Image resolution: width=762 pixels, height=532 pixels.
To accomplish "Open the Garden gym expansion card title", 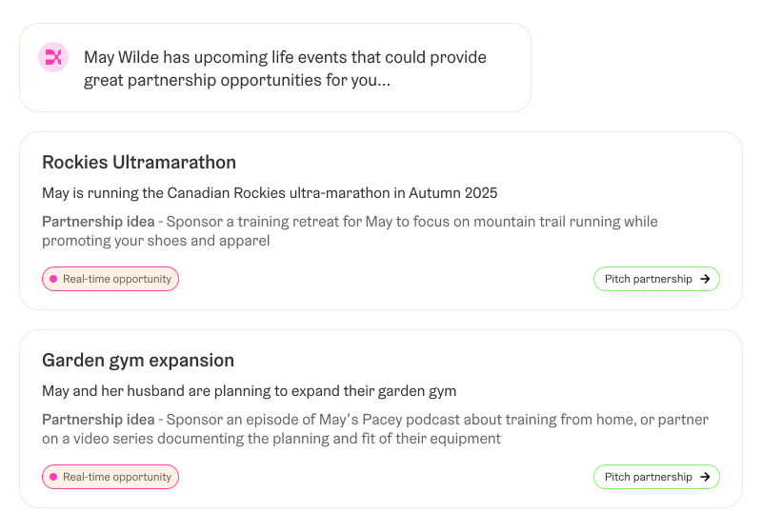I will [x=138, y=360].
